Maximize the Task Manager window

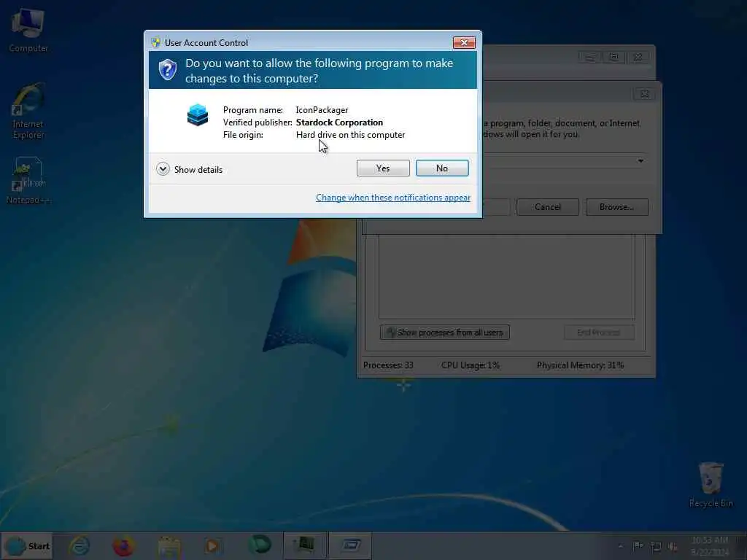pos(614,57)
